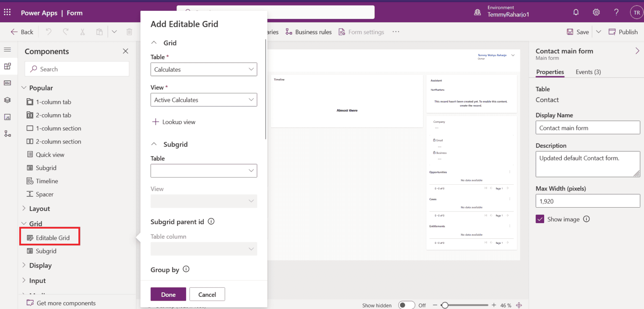Click the delete (trash) icon in toolbar
The image size is (644, 309).
(129, 31)
